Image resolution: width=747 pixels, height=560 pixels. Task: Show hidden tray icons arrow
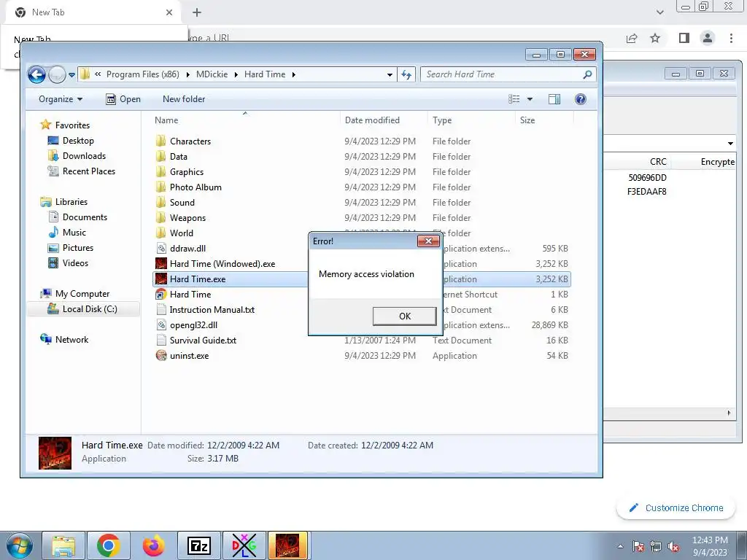(x=620, y=547)
